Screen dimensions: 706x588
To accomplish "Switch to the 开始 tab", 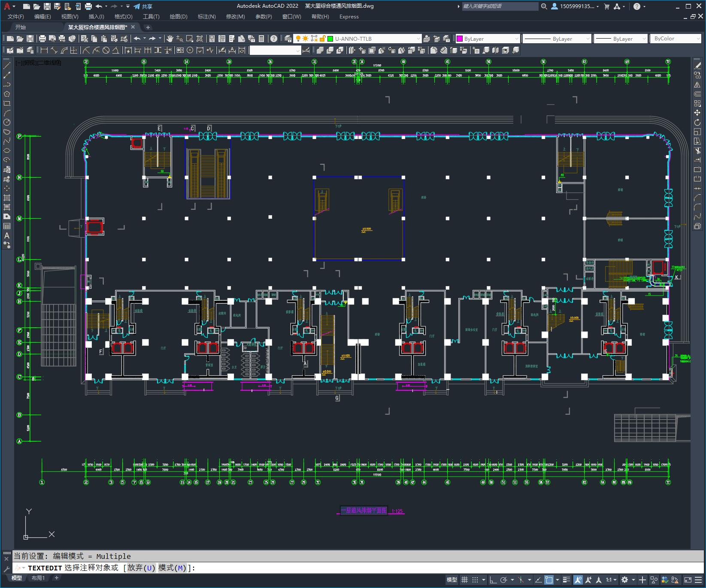I will [x=21, y=27].
